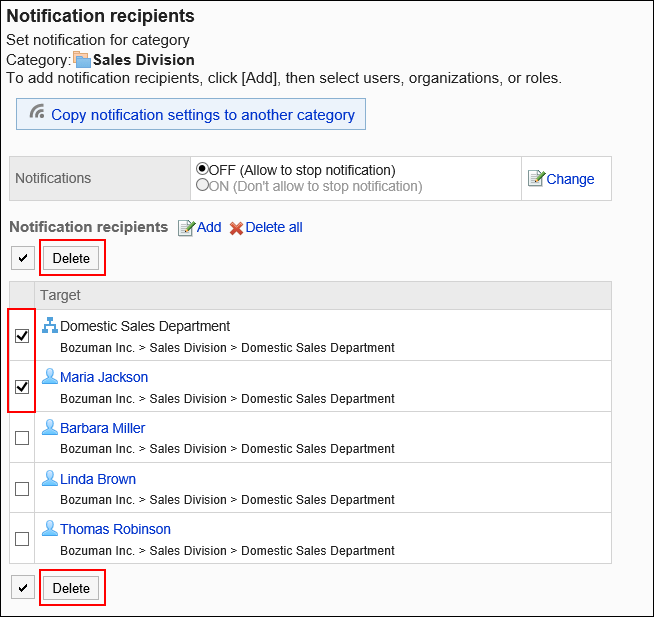Screen dimensions: 654x617
Task: Uncheck the Domestic Sales Department checkbox
Action: click(22, 336)
